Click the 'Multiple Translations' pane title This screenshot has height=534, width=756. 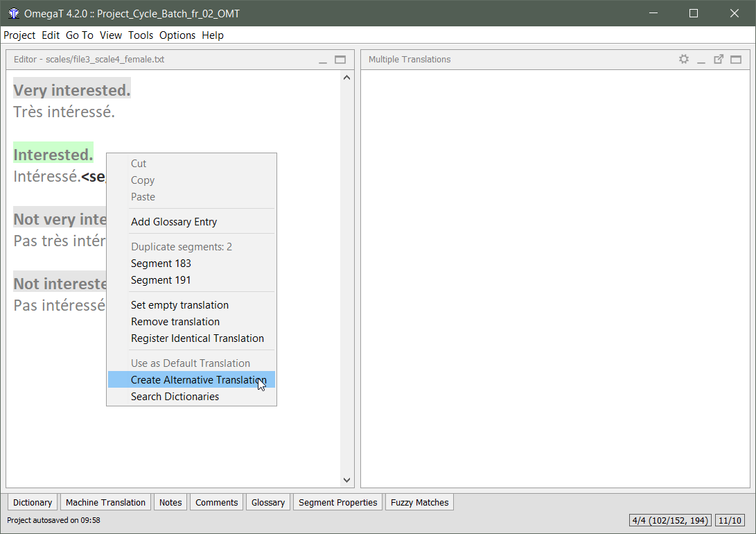[410, 60]
